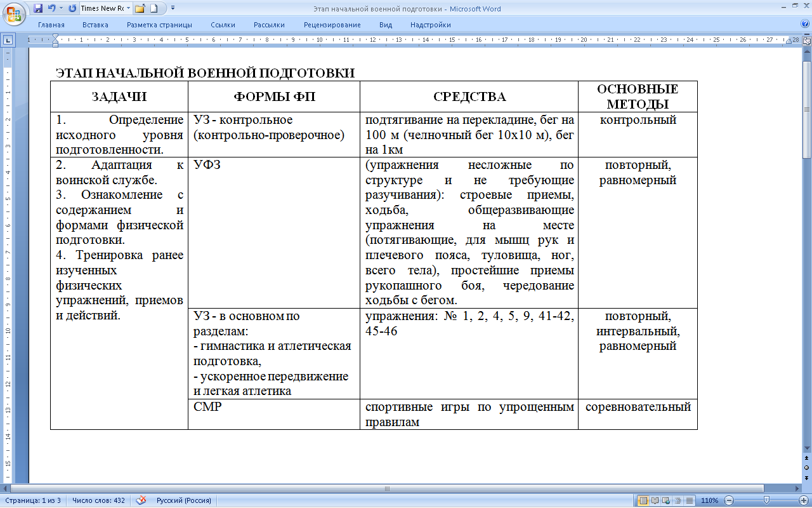Click the 'ЗАДАЧИ' table header cell
The height and width of the screenshot is (508, 812).
[x=119, y=97]
